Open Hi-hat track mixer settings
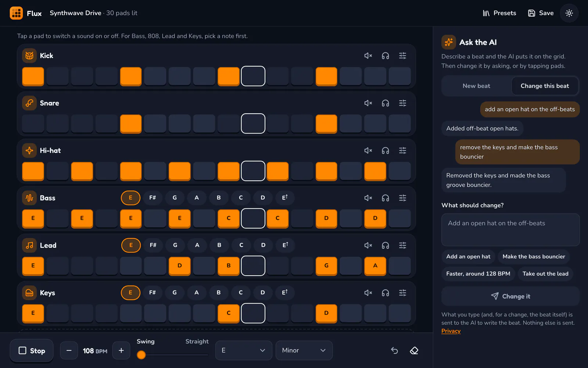The height and width of the screenshot is (368, 588). [x=403, y=151]
